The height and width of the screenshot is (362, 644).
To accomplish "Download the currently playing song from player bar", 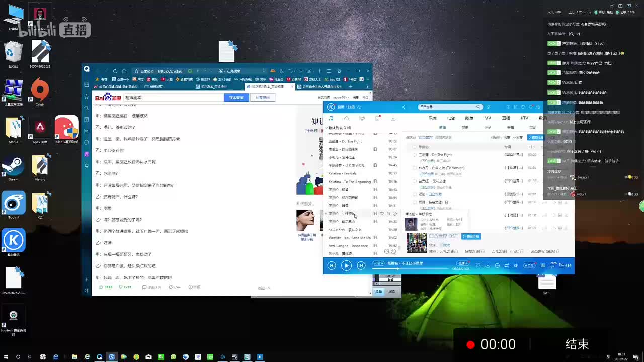I will [x=488, y=265].
